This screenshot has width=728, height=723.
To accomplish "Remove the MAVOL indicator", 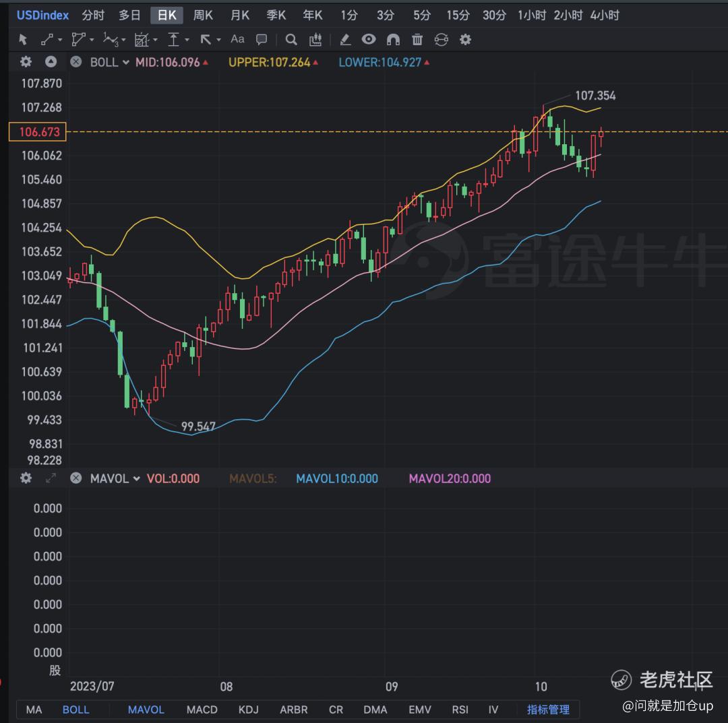I will pos(75,478).
